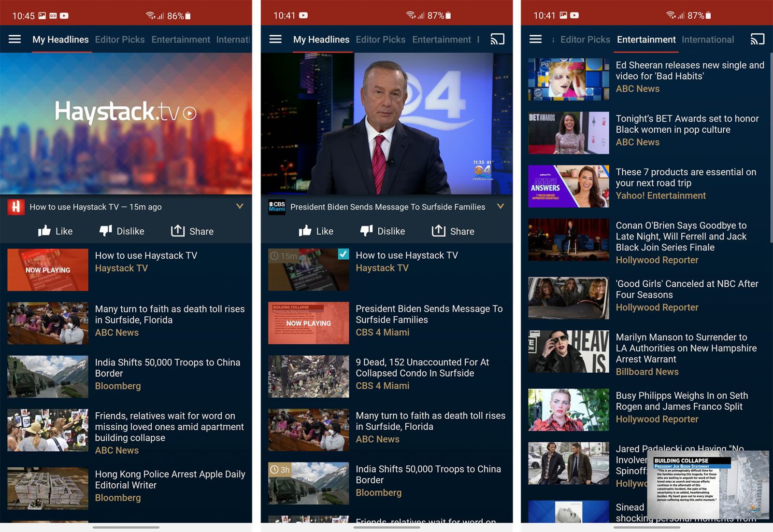Toggle watched checkmark on How to use Haystack TV
The width and height of the screenshot is (773, 532).
click(343, 254)
